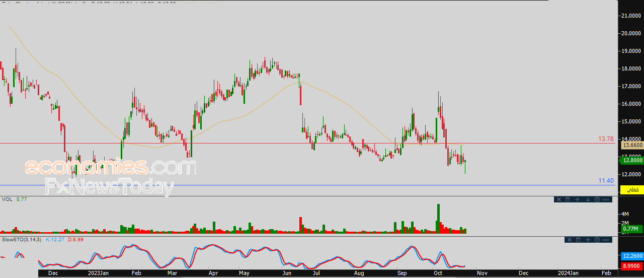This screenshot has height=278, width=644.
Task: Click the 13.6600 moving average price tag
Action: [x=632, y=145]
